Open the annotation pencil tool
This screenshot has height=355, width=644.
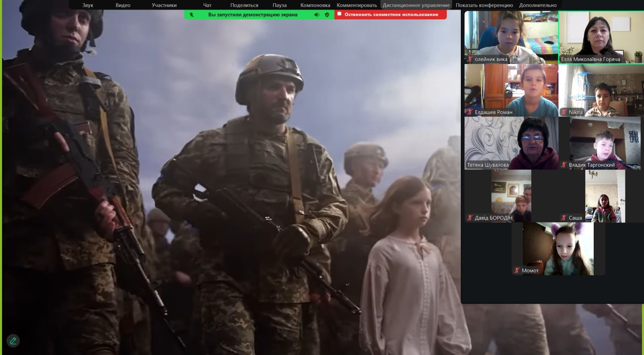click(13, 341)
